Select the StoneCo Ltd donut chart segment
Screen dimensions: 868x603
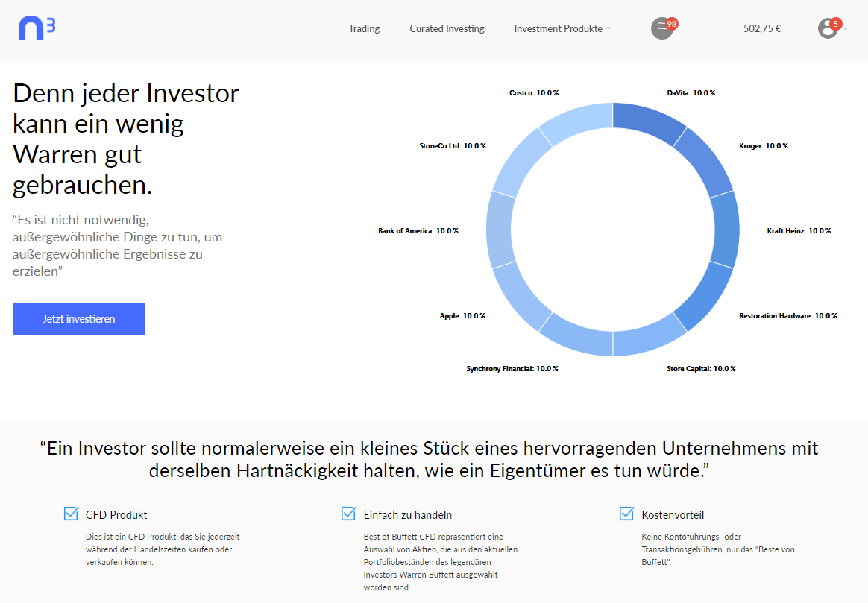521,160
